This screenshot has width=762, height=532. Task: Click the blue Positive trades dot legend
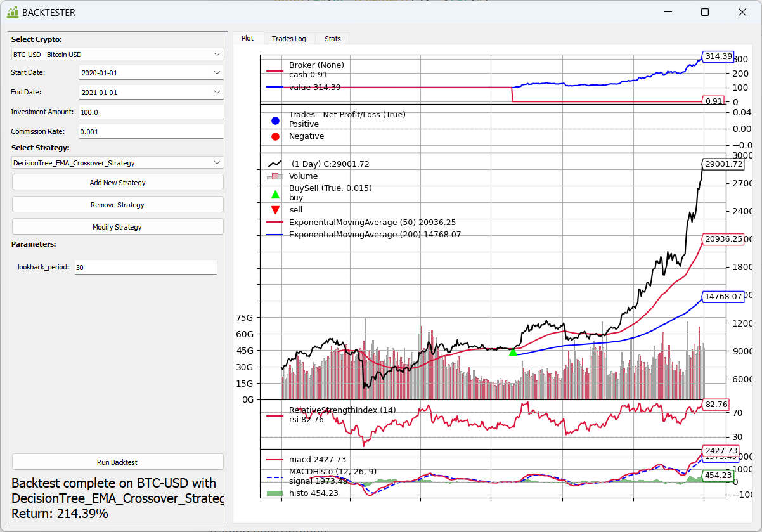[275, 120]
